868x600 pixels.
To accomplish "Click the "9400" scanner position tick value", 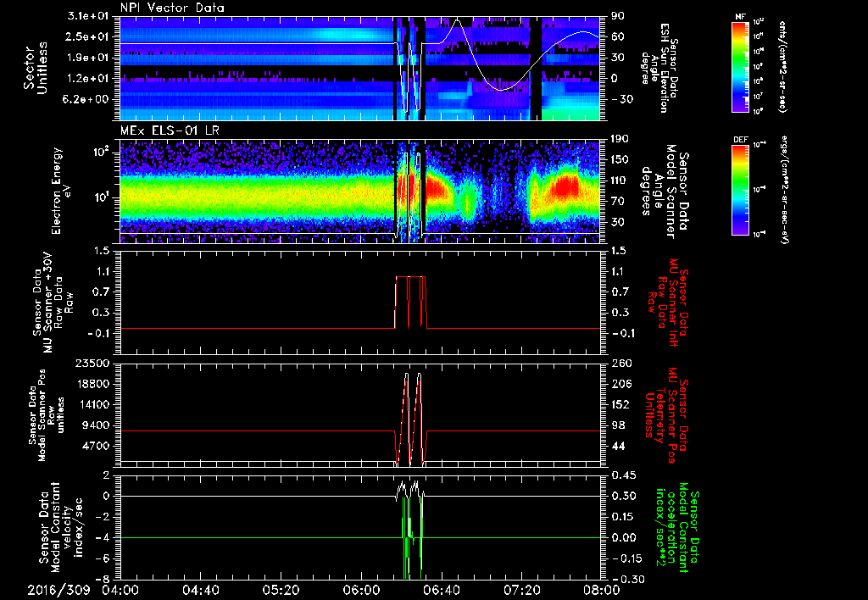I will coord(97,425).
